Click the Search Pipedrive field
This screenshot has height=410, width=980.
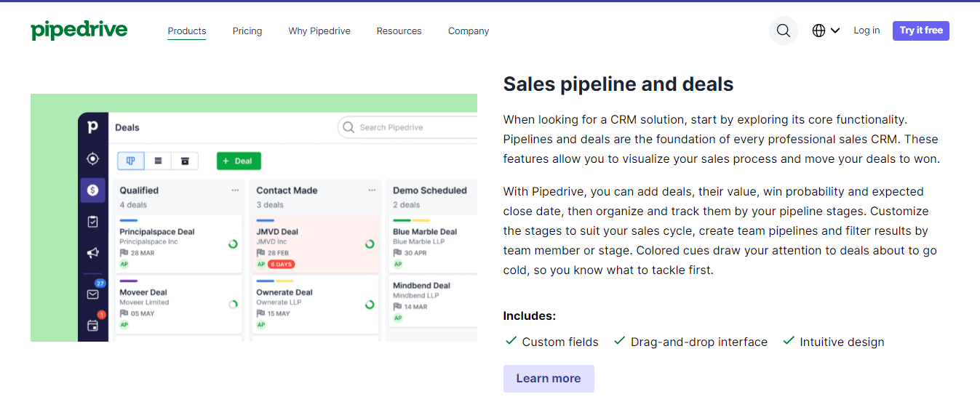407,127
